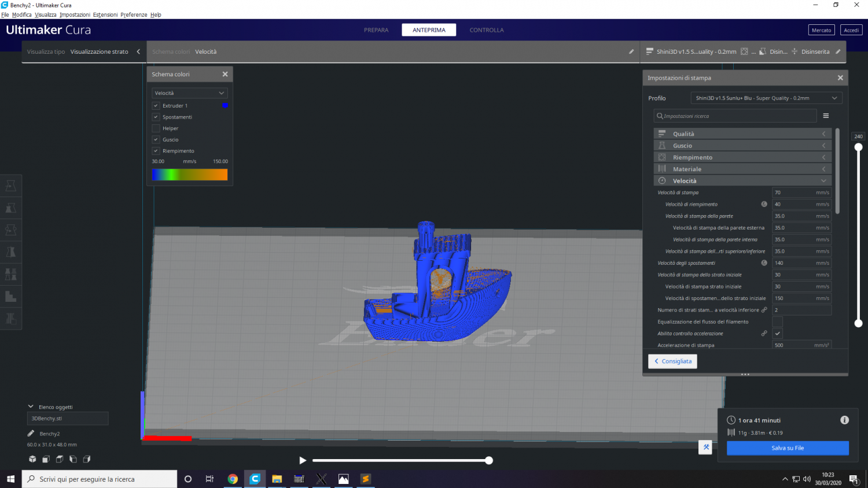Expand the Qualità settings section
Image resolution: width=868 pixels, height=488 pixels.
pos(742,134)
